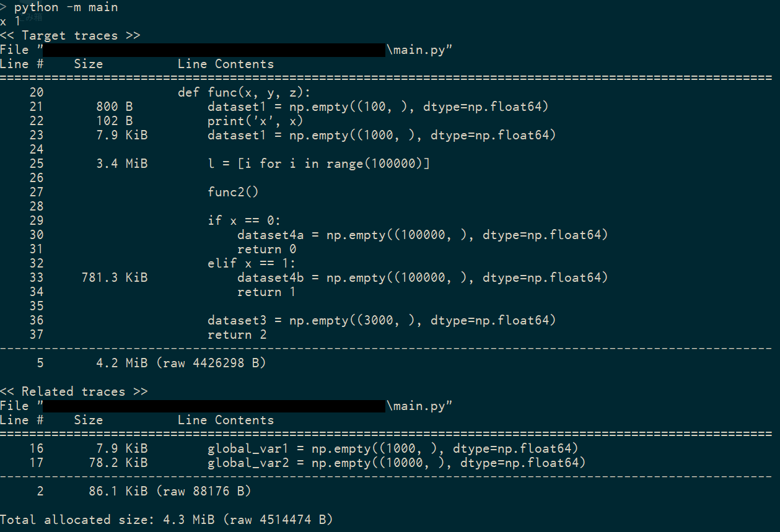Click the 'if x == 0:' line

244,220
